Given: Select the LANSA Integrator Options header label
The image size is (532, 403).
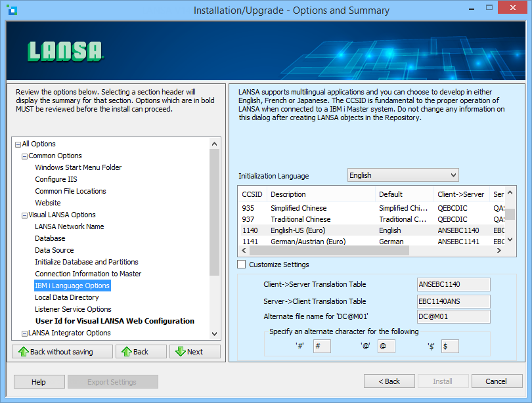Looking at the screenshot, I should [69, 333].
